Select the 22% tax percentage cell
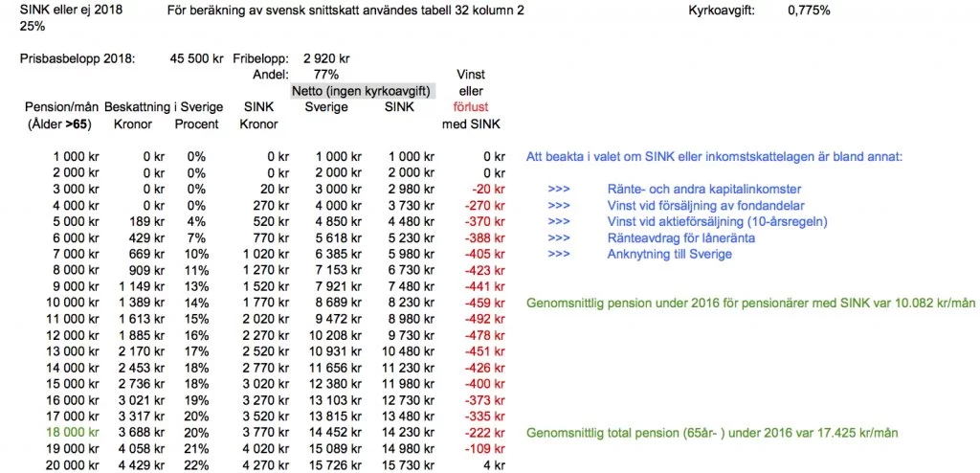This screenshot has width=980, height=473. coord(196,465)
